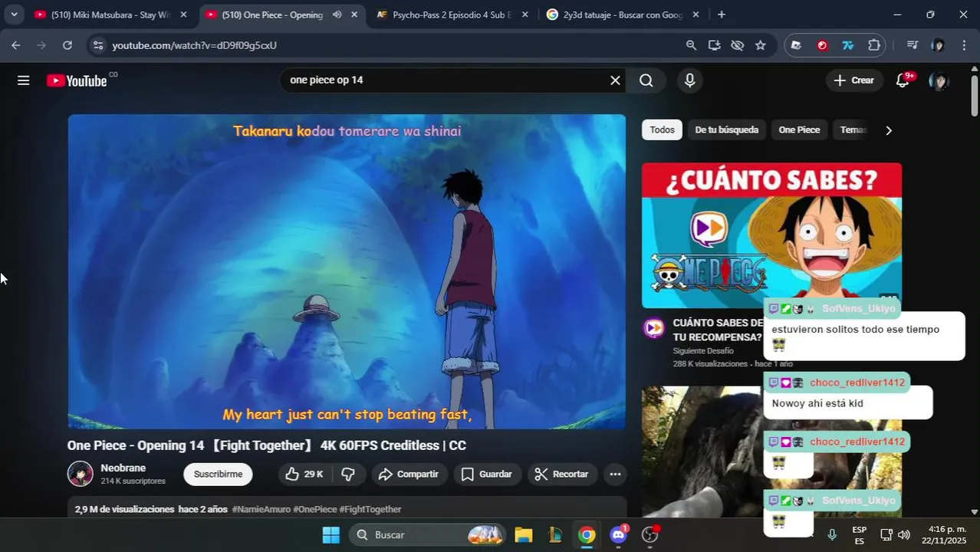Mute the One Piece tab audio icon
The image size is (980, 552).
(x=337, y=15)
